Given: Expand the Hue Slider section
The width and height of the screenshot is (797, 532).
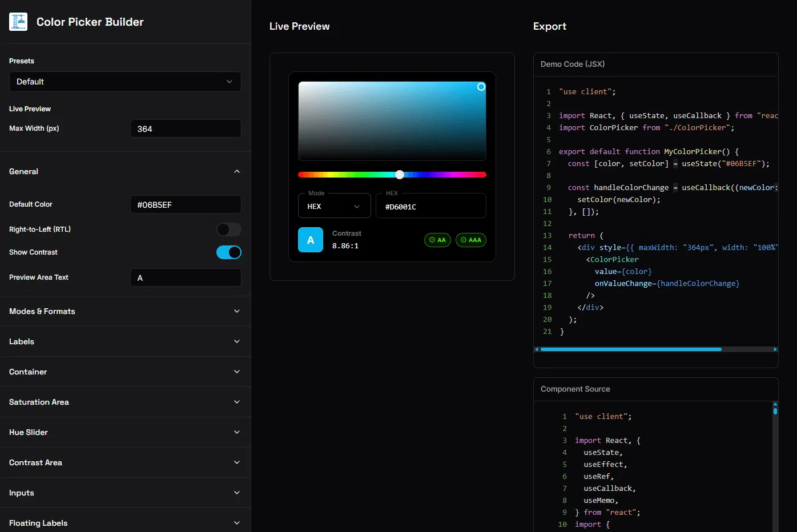Looking at the screenshot, I should [x=125, y=432].
